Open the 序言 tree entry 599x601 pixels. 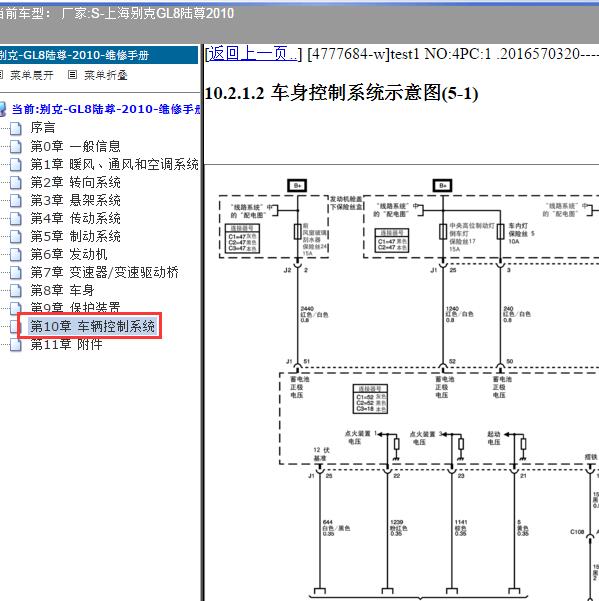(x=43, y=128)
